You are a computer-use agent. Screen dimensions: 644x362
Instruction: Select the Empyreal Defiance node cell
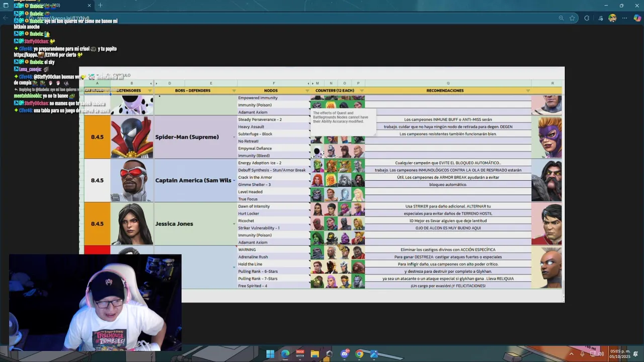[274, 148]
